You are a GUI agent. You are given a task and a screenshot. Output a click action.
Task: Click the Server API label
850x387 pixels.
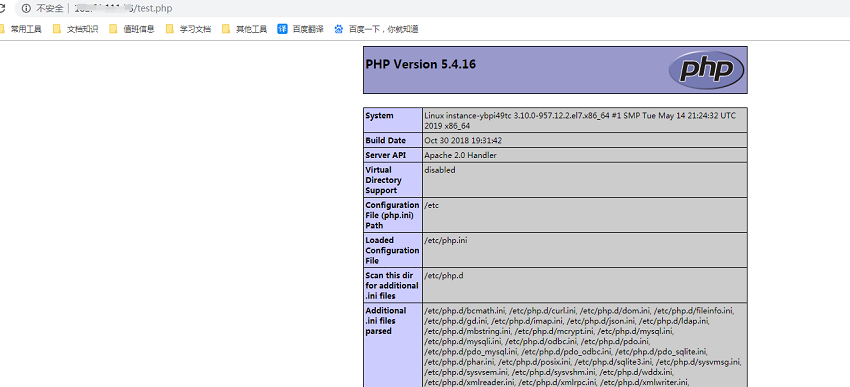point(385,155)
